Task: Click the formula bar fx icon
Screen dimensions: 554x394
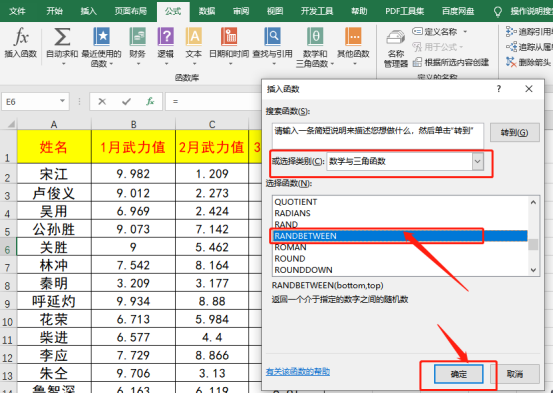Action: pyautogui.click(x=150, y=102)
